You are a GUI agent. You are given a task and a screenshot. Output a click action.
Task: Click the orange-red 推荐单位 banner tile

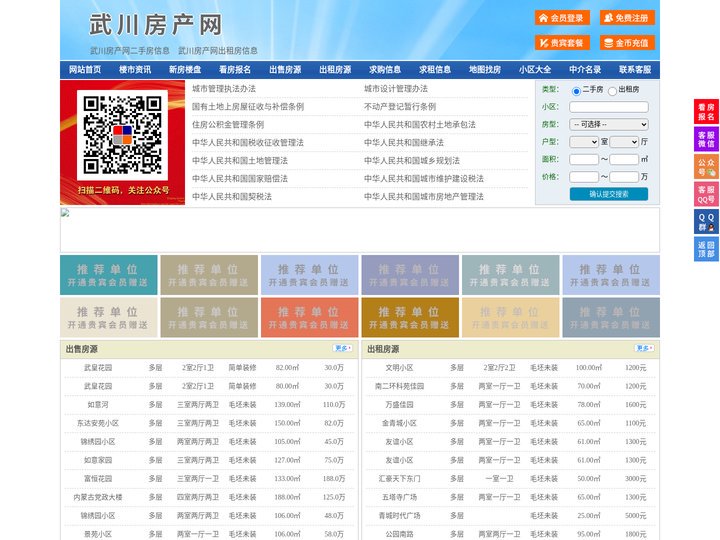[x=309, y=318]
